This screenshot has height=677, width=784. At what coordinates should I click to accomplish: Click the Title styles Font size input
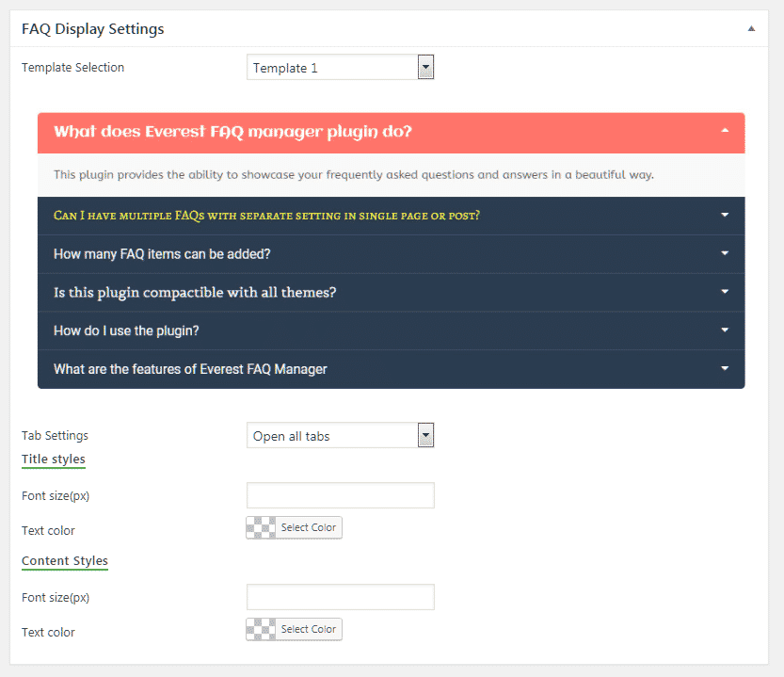pos(341,495)
